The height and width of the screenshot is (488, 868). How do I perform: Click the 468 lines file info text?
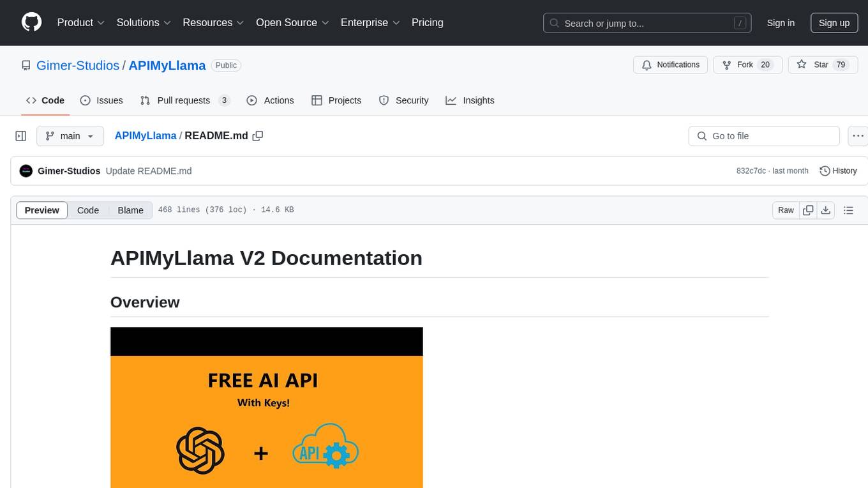click(x=226, y=210)
